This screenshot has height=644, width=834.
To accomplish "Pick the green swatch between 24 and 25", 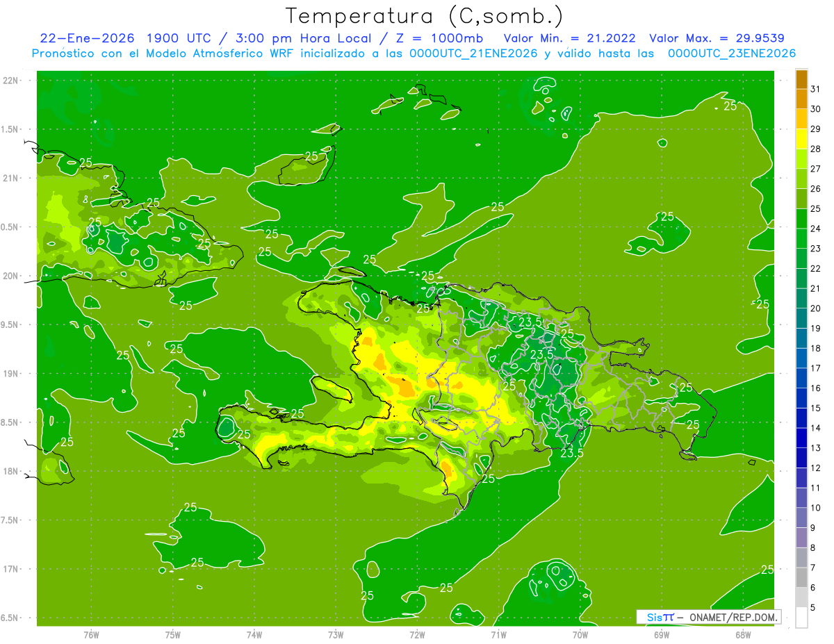I will coord(801,219).
